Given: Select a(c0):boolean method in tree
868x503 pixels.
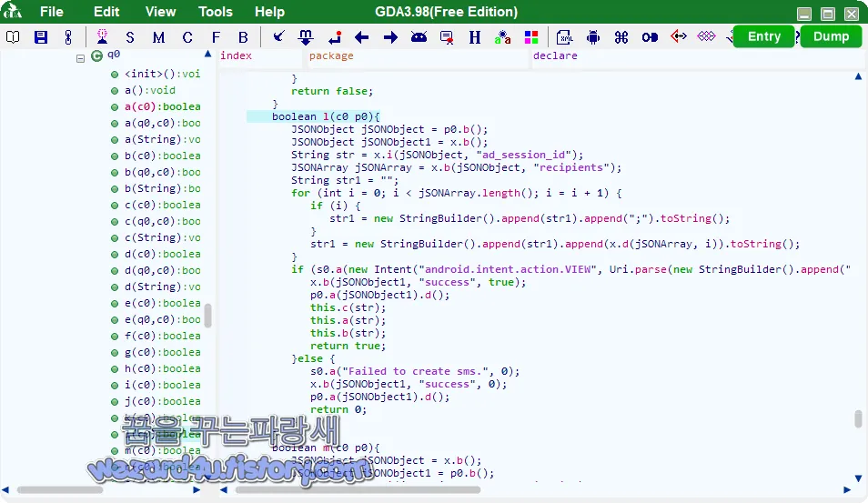Looking at the screenshot, I should (x=162, y=106).
